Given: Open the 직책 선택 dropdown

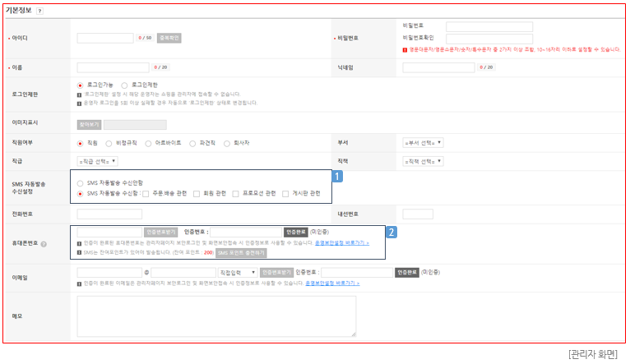Looking at the screenshot, I should point(423,161).
